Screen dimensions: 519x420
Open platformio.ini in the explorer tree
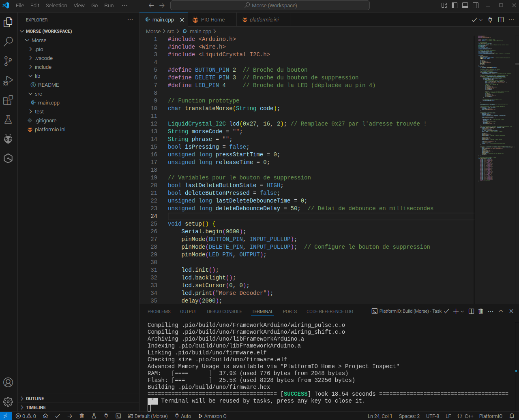50,130
